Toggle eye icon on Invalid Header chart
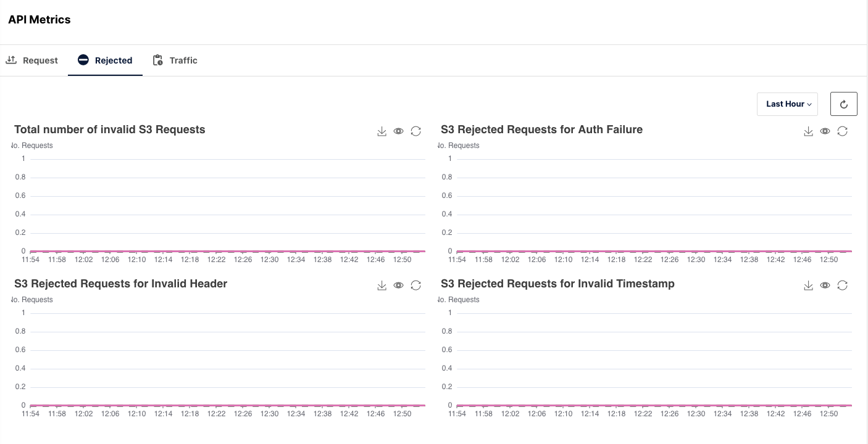The image size is (868, 444). click(x=399, y=285)
